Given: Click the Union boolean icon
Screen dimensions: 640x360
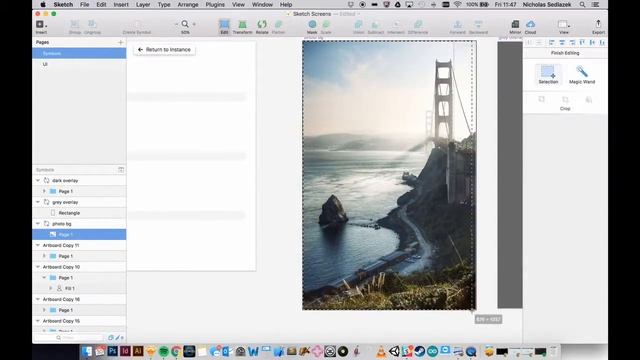Looking at the screenshot, I should tap(358, 27).
